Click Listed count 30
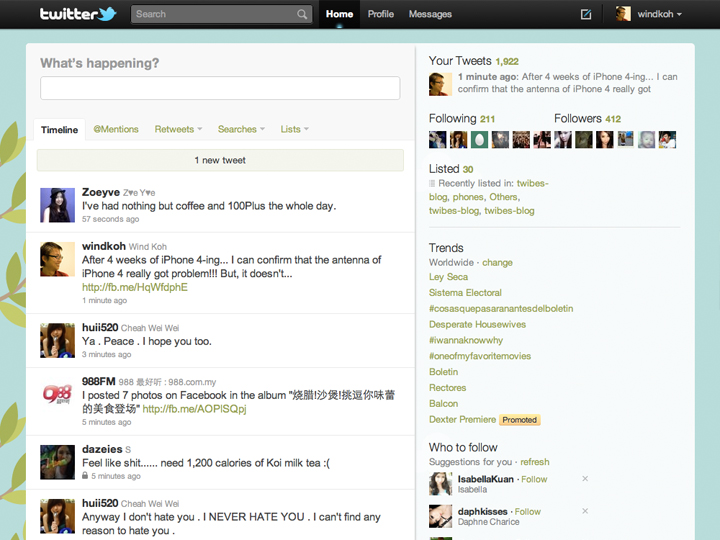 coord(467,169)
